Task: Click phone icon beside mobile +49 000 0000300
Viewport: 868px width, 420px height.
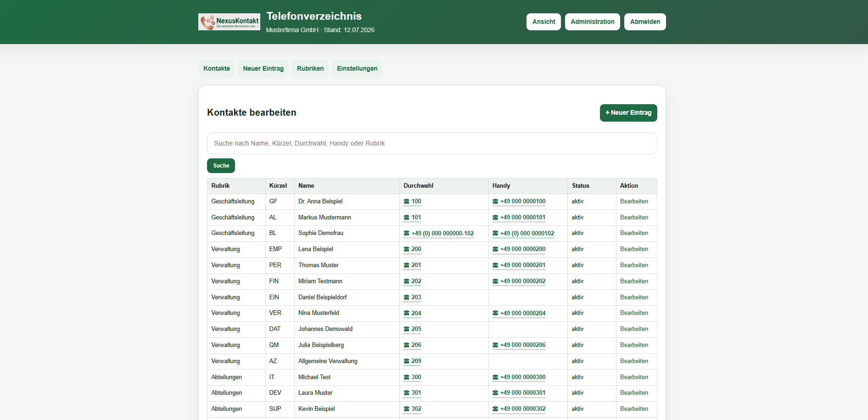Action: tap(495, 377)
